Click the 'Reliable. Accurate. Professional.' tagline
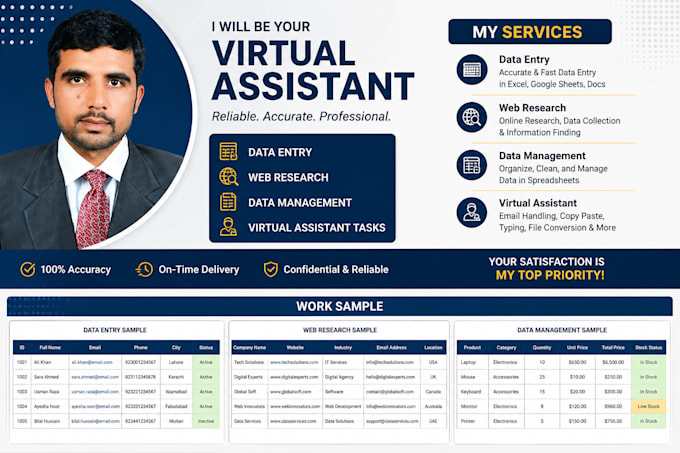Image resolution: width=680 pixels, height=453 pixels. point(301,116)
